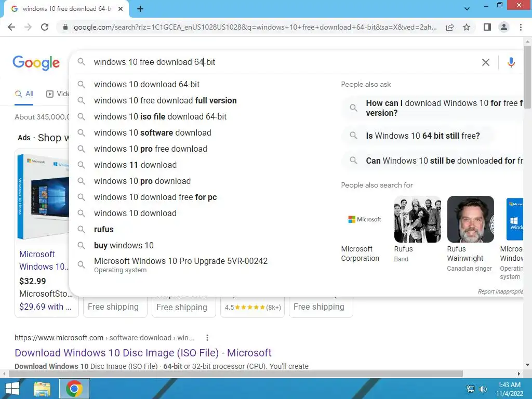The width and height of the screenshot is (532, 399).
Task: Click the forward navigation arrow
Action: (x=28, y=27)
